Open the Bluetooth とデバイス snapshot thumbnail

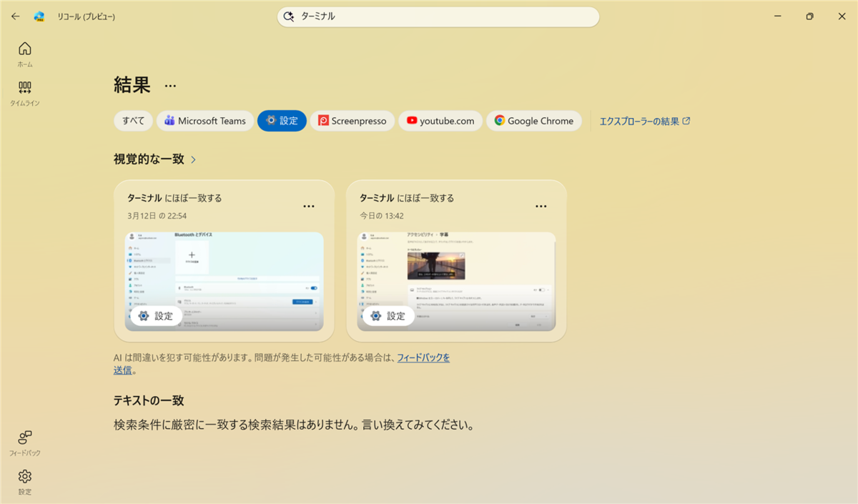click(x=224, y=282)
